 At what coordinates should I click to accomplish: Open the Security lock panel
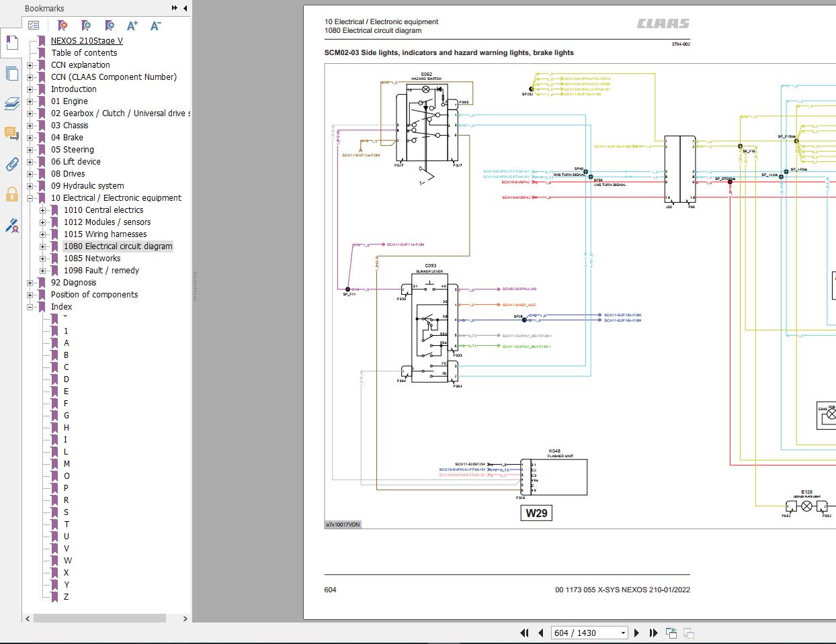point(11,195)
